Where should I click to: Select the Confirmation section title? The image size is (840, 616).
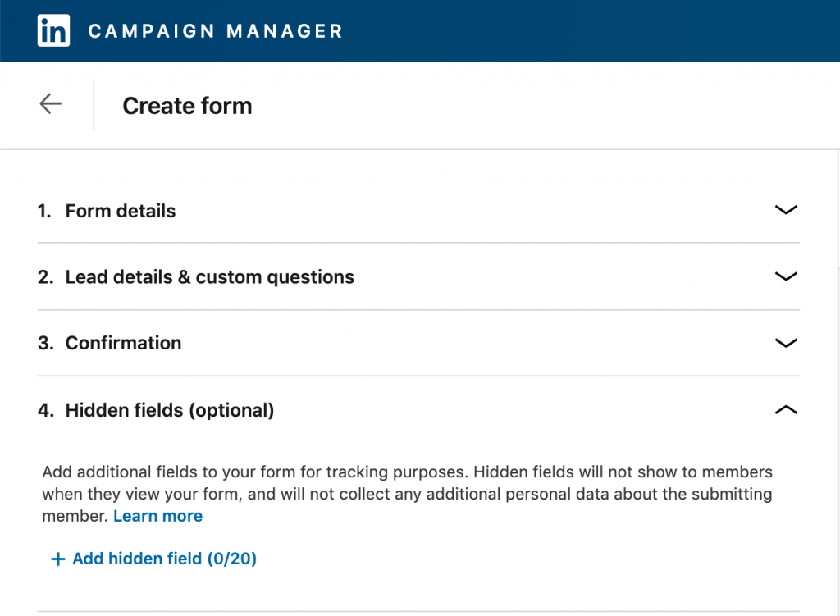(123, 343)
